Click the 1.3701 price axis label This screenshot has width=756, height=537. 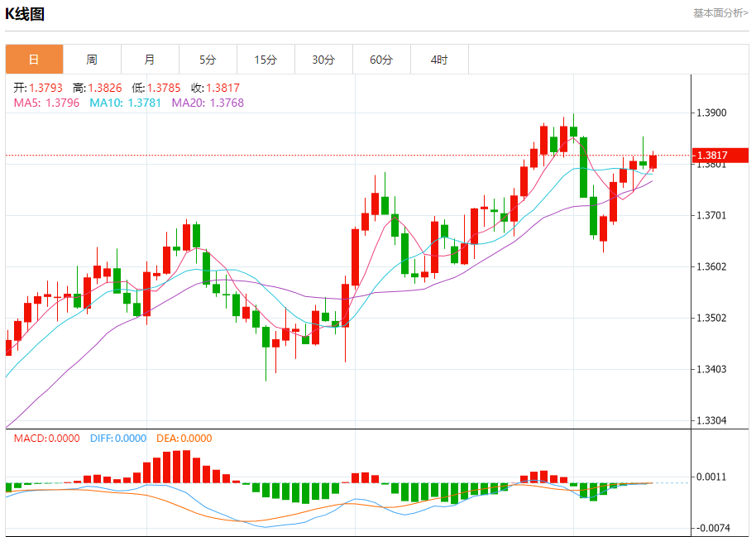click(x=711, y=215)
